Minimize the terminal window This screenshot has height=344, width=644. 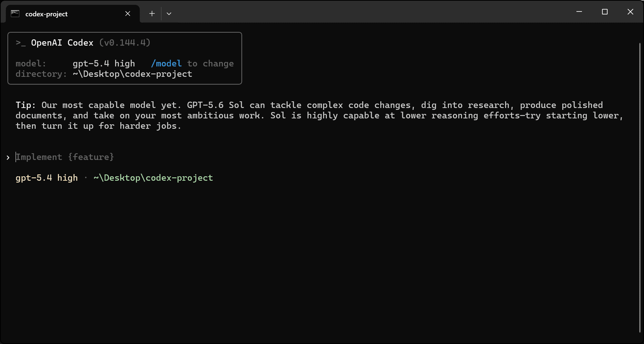click(579, 12)
